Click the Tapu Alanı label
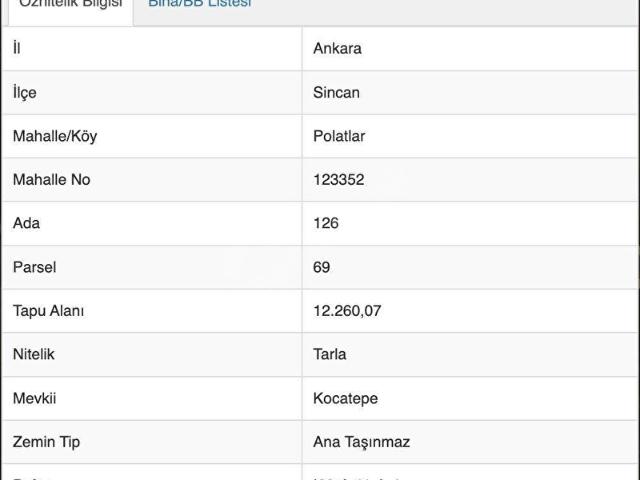This screenshot has height=480, width=640. click(x=48, y=311)
